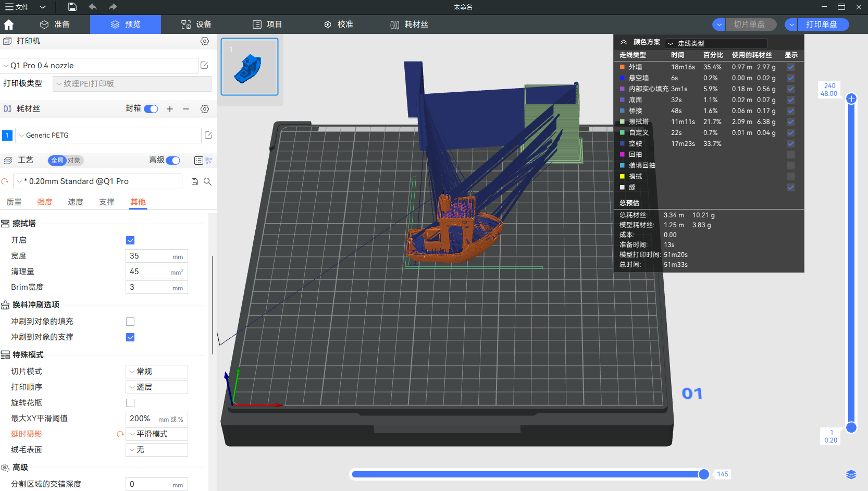
Task: Click the 打印单盘 button
Action: pyautogui.click(x=821, y=24)
